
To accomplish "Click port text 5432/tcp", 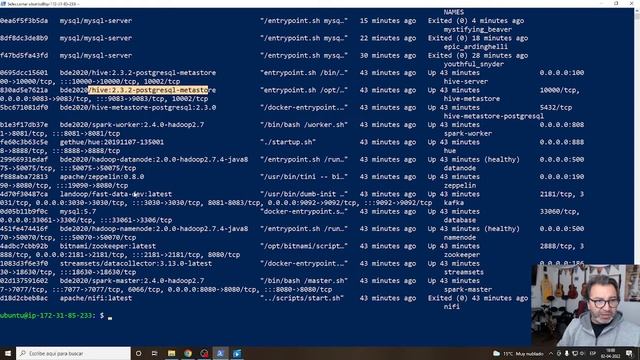I will click(556, 107).
